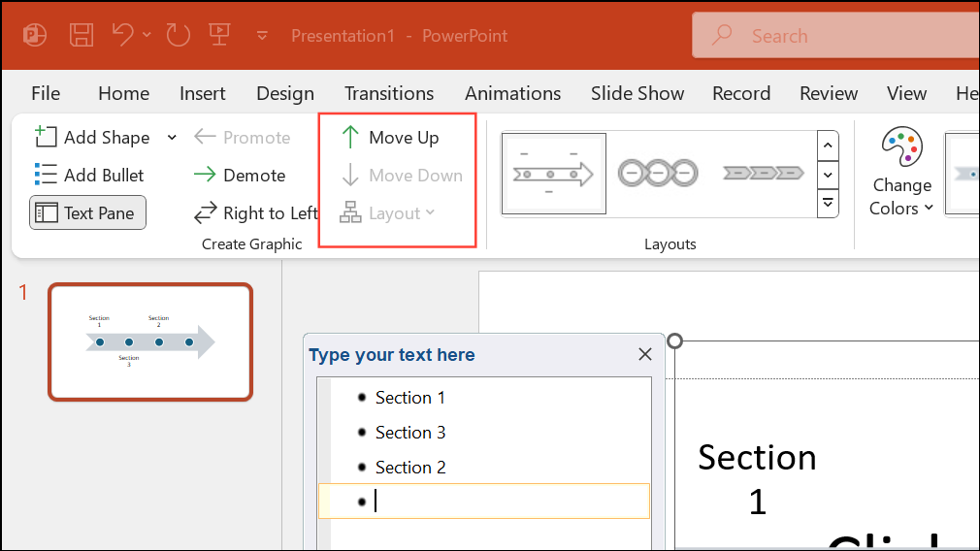This screenshot has width=980, height=551.
Task: Click Move Up arrow button
Action: [x=390, y=138]
